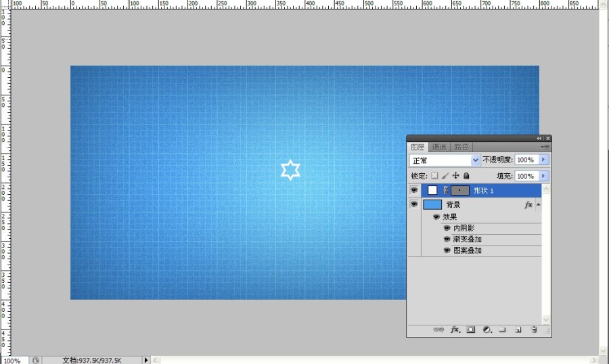Click the fx badge on the 背景 layer
The image size is (609, 364).
(528, 205)
